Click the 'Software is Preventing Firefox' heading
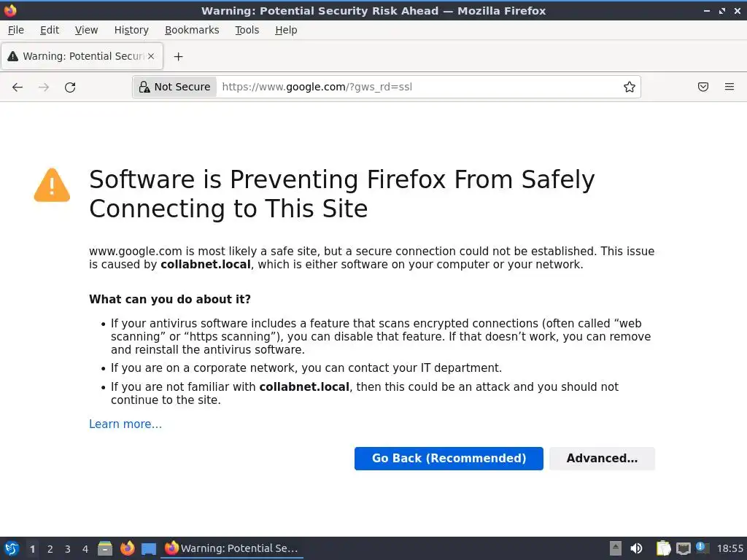Screen dimensions: 747x560 341,194
